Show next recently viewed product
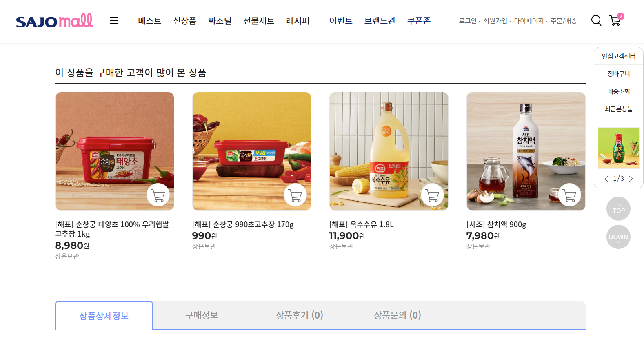644x341 pixels. coord(631,179)
